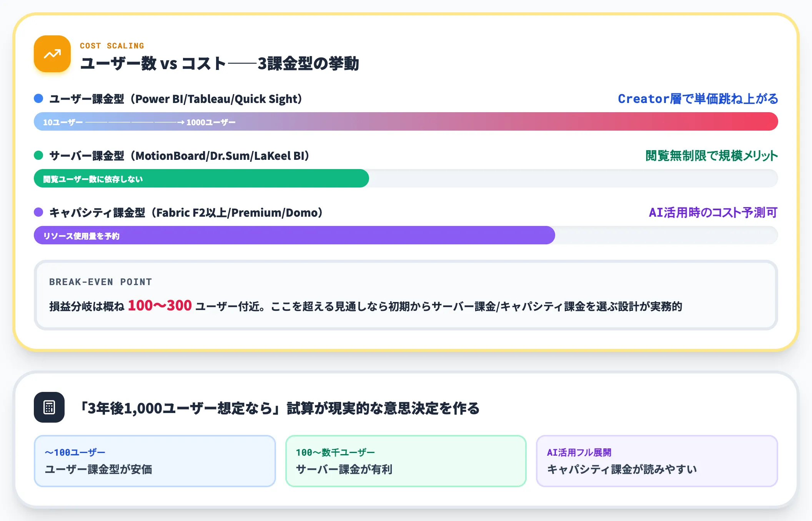Click the 10ユーザー → 1000ユーザー label
812x521 pixels.
(x=139, y=122)
